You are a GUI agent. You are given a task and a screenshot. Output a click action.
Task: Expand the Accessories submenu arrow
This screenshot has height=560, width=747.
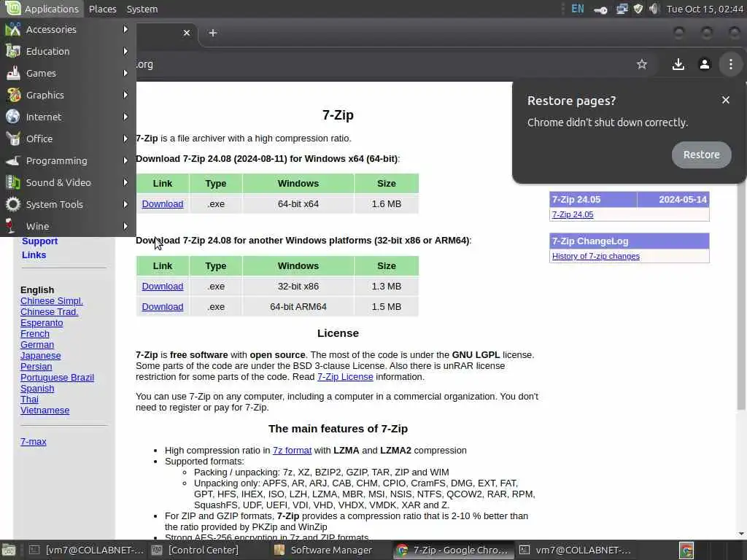[125, 29]
